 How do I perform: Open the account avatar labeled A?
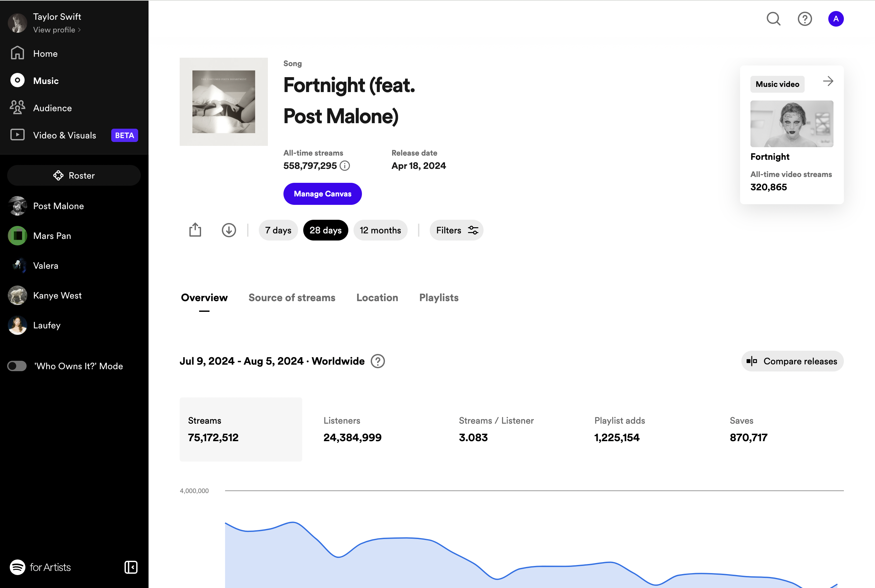(836, 19)
